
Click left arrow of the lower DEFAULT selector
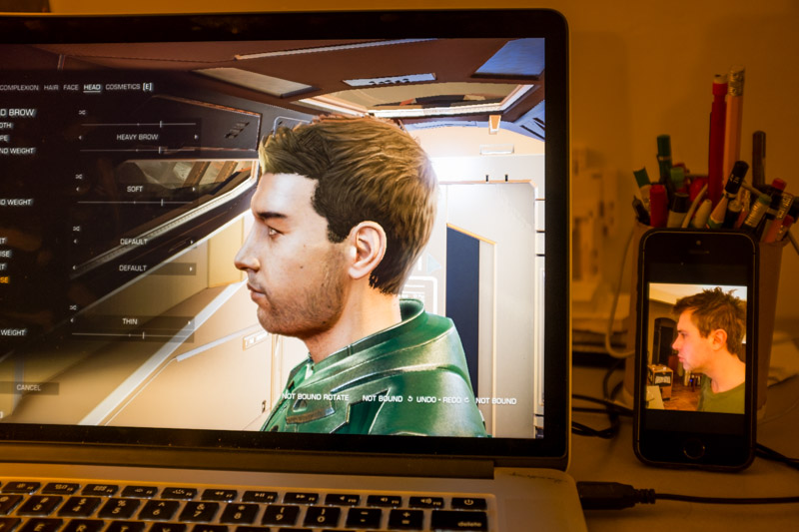[x=74, y=267]
